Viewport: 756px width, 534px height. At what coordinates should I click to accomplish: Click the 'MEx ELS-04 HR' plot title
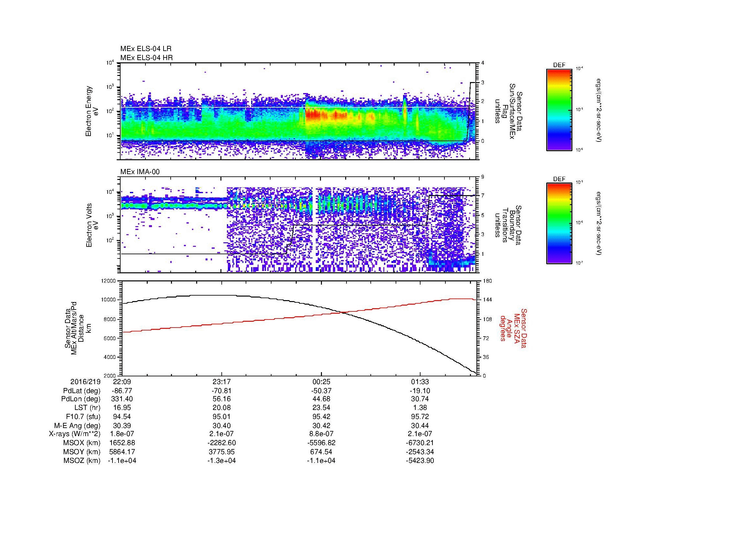coord(146,58)
